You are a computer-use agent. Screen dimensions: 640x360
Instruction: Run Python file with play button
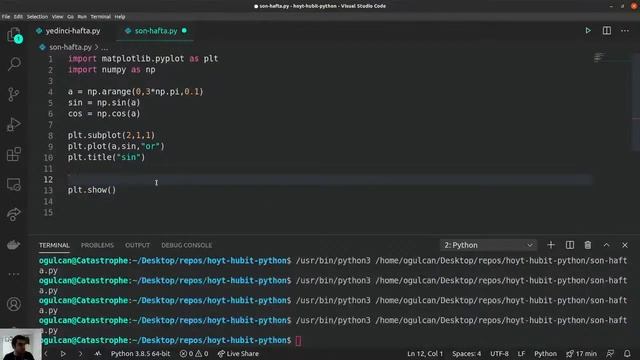point(588,31)
